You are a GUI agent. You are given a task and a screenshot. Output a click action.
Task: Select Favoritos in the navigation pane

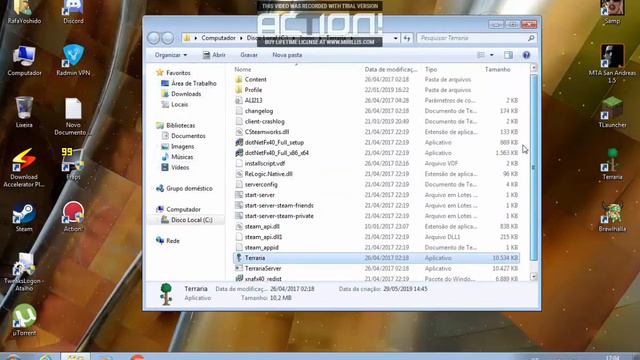(x=174, y=73)
